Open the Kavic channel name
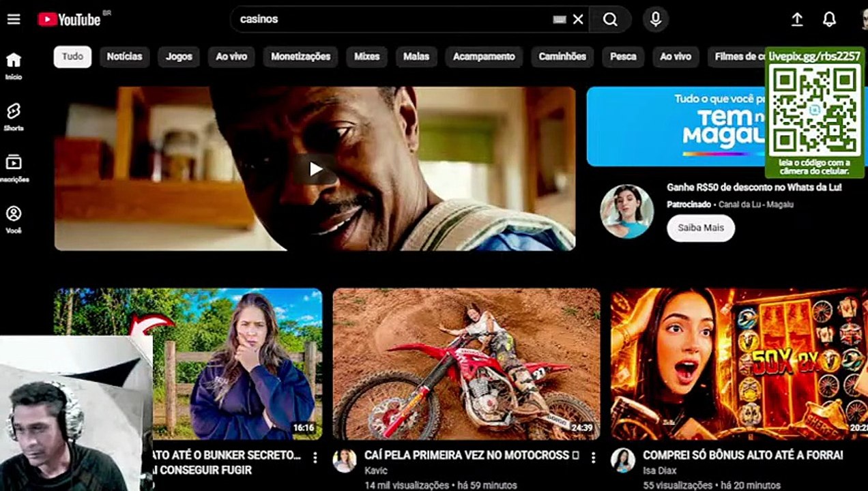The width and height of the screenshot is (868, 491). pyautogui.click(x=376, y=471)
